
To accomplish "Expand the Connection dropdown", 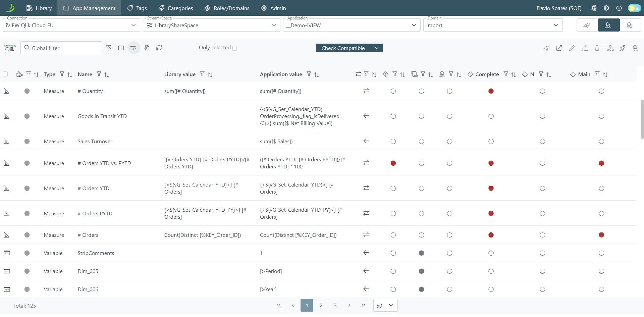I will (x=71, y=25).
